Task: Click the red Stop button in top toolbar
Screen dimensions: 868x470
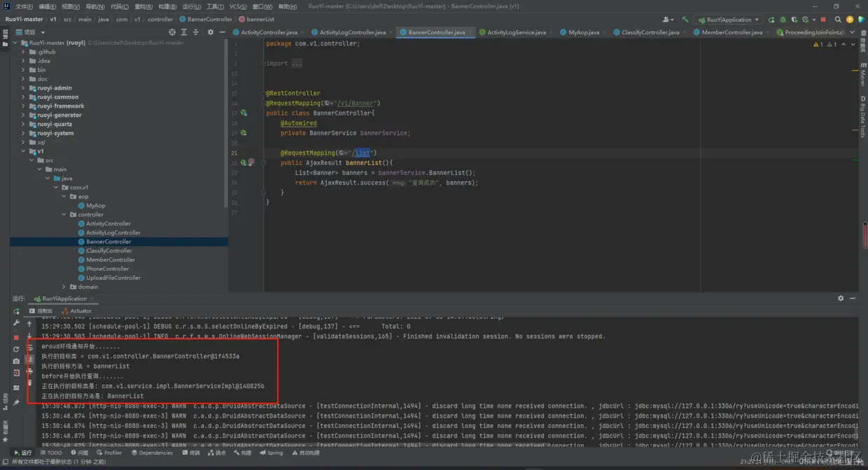Action: click(822, 20)
